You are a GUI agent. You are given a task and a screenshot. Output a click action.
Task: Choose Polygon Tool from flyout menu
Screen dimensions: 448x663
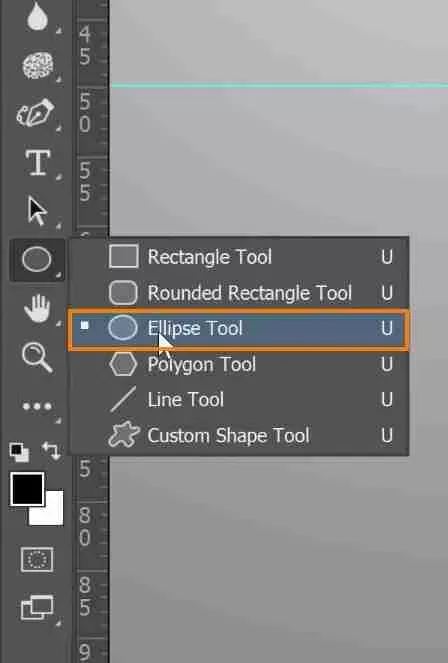(239, 364)
